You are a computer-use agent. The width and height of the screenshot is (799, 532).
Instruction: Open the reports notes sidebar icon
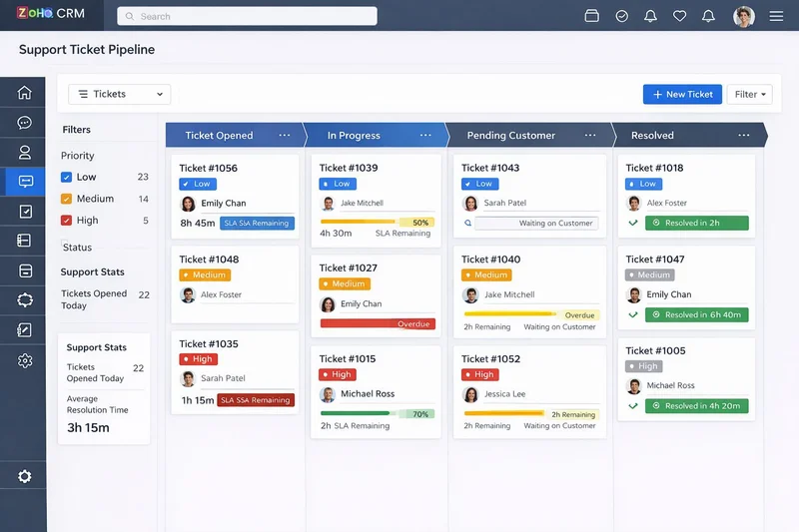(x=24, y=330)
